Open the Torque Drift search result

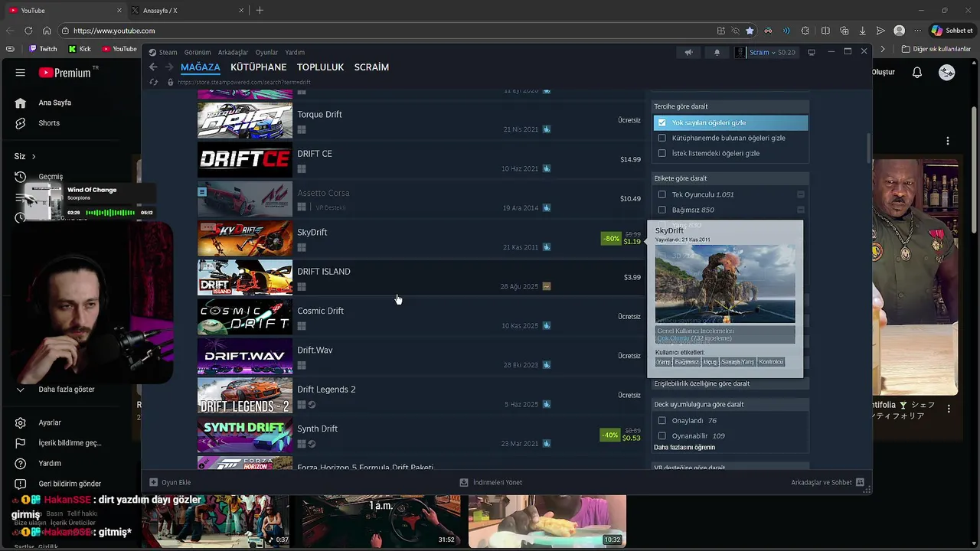coord(420,120)
